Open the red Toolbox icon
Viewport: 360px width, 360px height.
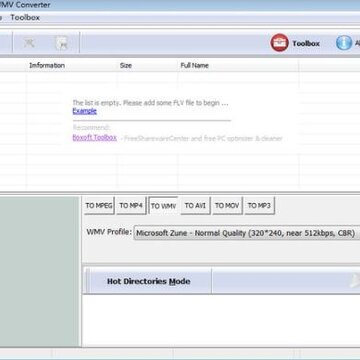click(x=279, y=43)
